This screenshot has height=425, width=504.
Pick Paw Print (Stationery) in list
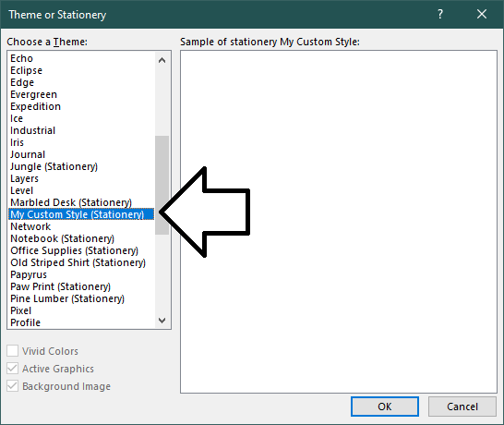[x=60, y=286]
